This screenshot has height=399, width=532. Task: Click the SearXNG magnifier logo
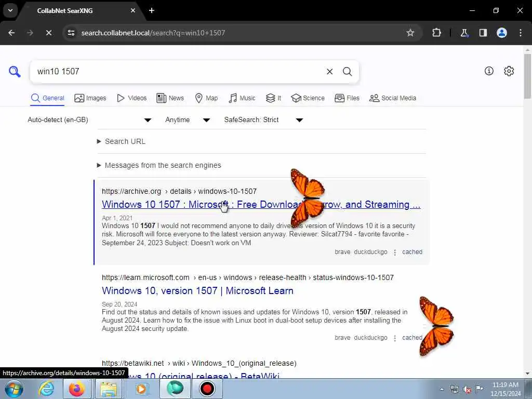(x=15, y=72)
